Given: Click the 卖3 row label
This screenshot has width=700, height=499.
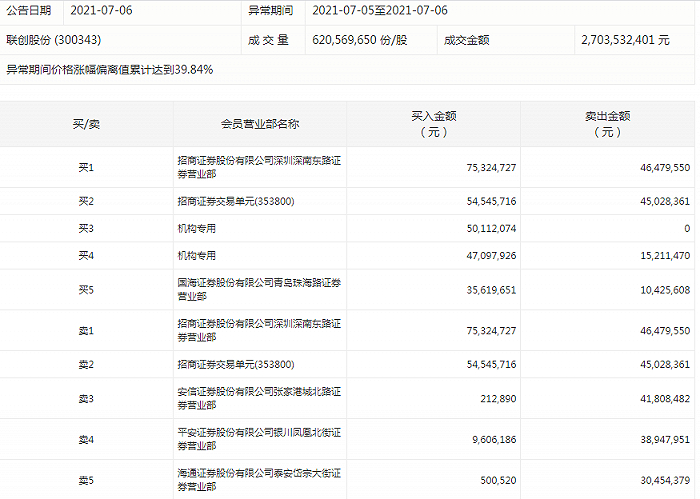Looking at the screenshot, I should [86, 399].
